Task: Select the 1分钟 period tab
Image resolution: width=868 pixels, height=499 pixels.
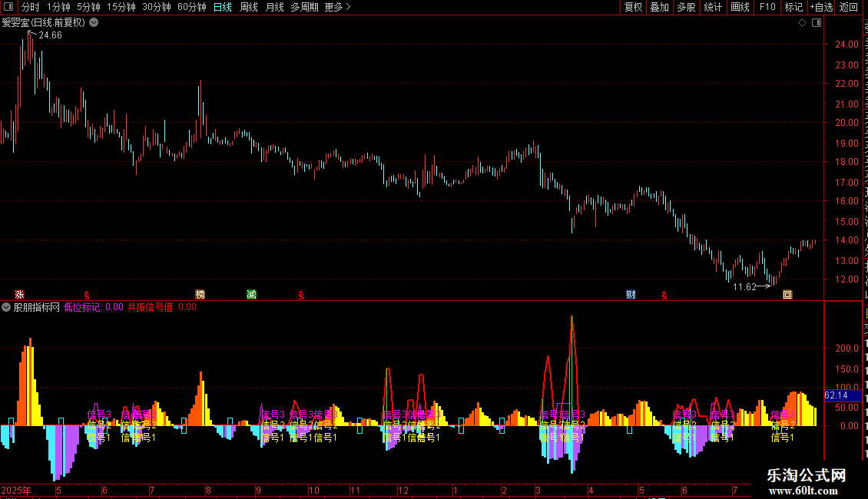Action: 58,7
